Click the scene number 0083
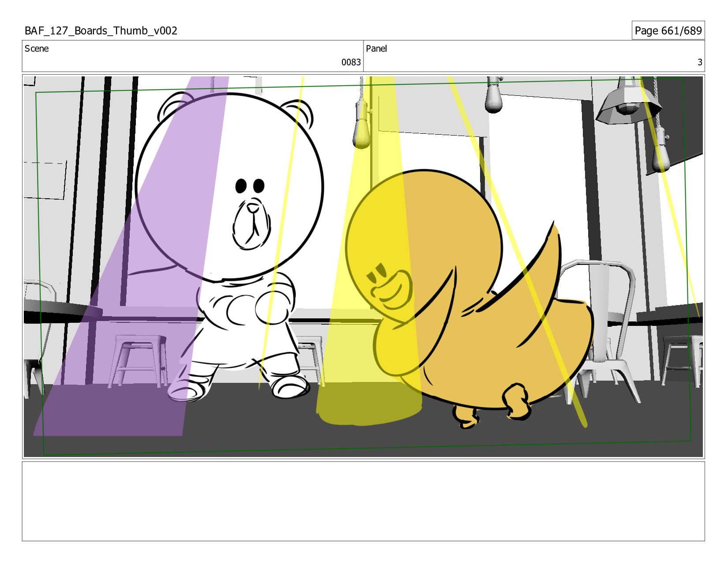The height and width of the screenshot is (563, 728). (x=351, y=62)
